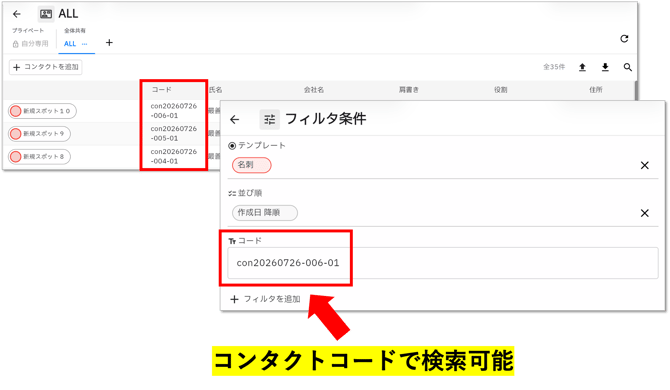Click the コード column header
The image size is (670, 390).
(162, 90)
